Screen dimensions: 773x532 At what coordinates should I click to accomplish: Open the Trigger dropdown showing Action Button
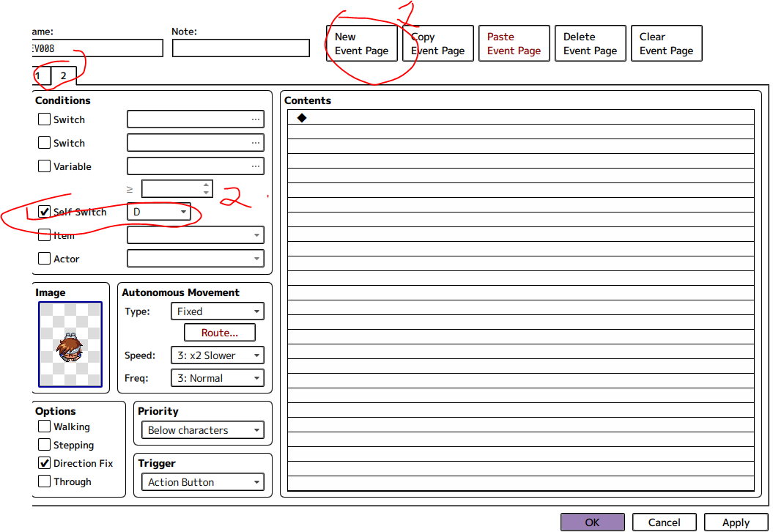tap(202, 481)
